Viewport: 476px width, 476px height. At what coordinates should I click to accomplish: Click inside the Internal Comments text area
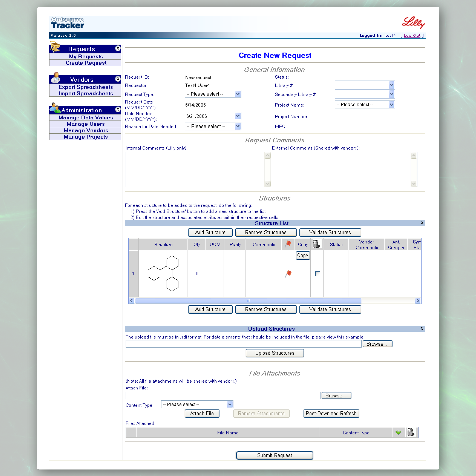[195, 169]
